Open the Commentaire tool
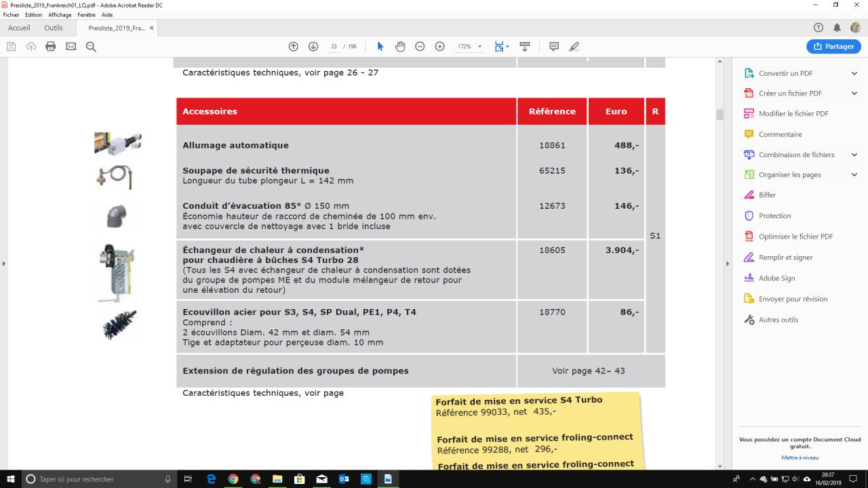 coord(780,134)
